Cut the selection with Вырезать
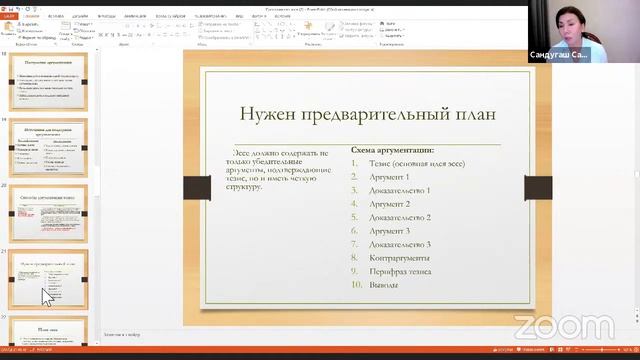640x360 pixels. click(x=29, y=24)
